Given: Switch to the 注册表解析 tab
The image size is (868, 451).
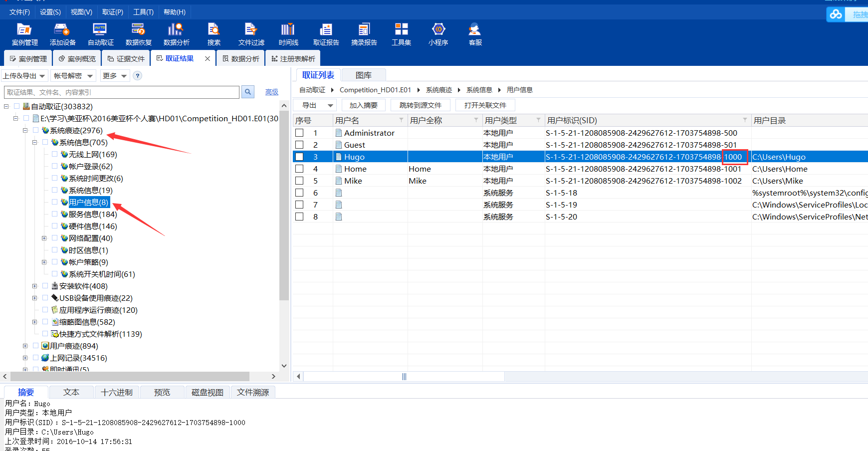Looking at the screenshot, I should 293,58.
